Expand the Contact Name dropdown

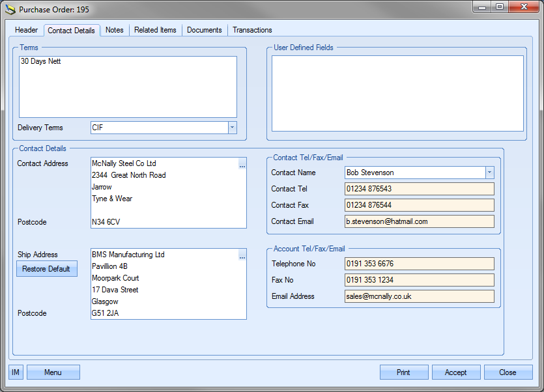489,173
